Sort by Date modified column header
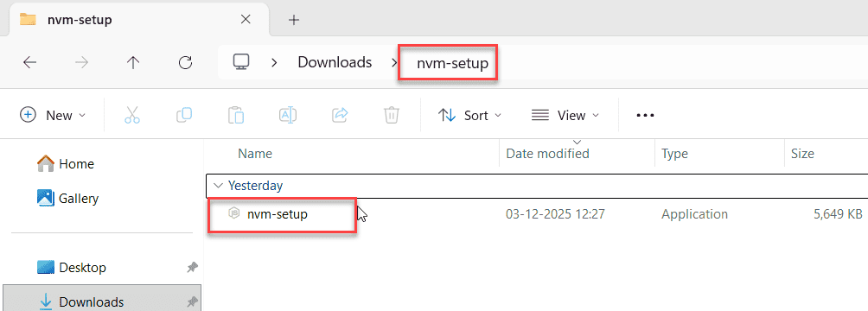The image size is (868, 311). [x=547, y=153]
